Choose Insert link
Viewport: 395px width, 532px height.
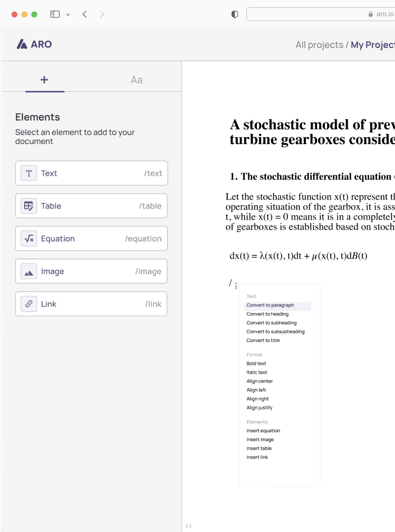pos(257,457)
